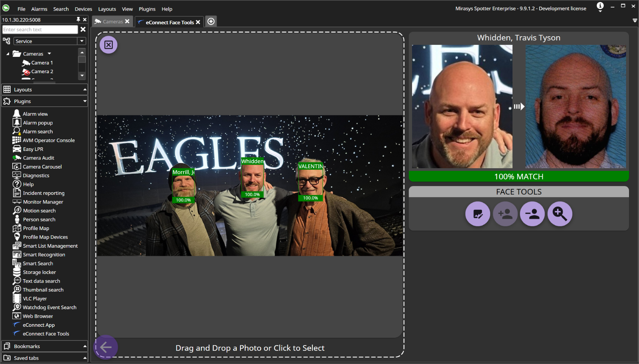This screenshot has height=364, width=639.
Task: Click the matched ID photo thumbnail
Action: [576, 106]
